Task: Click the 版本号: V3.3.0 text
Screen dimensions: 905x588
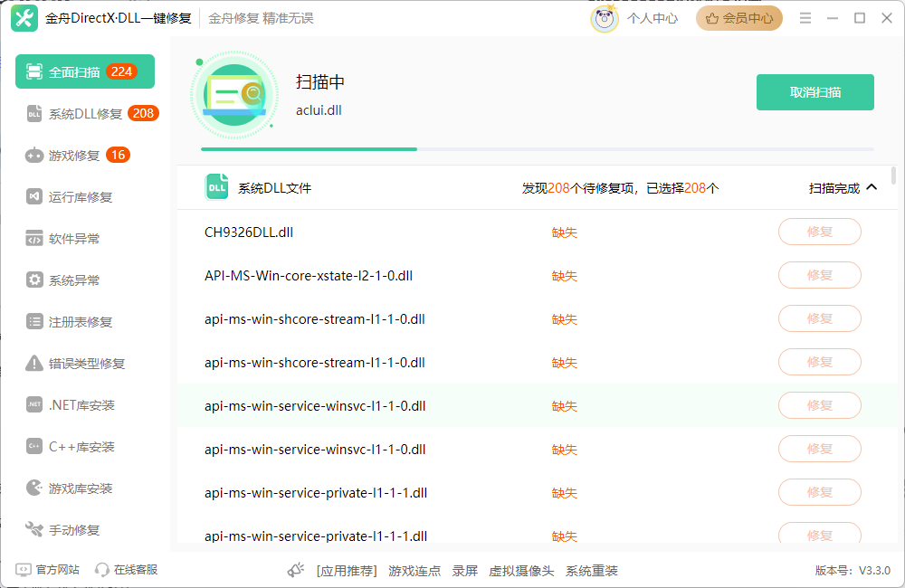Action: pos(853,571)
